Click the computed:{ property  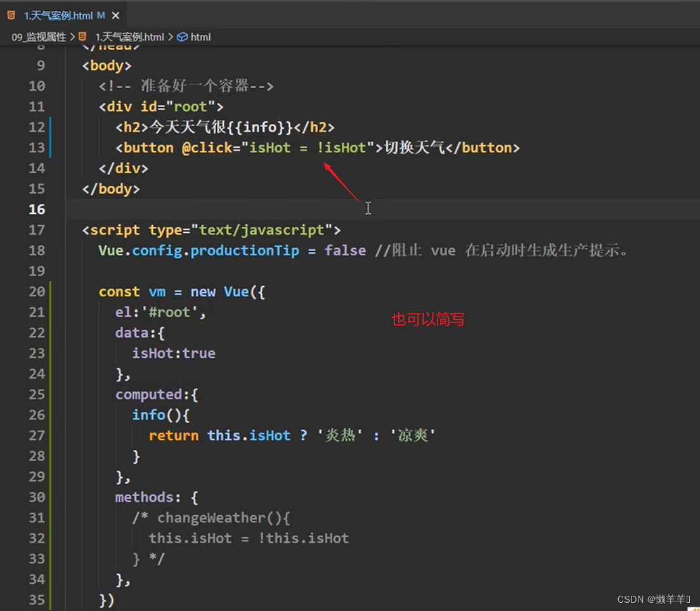[x=157, y=395]
